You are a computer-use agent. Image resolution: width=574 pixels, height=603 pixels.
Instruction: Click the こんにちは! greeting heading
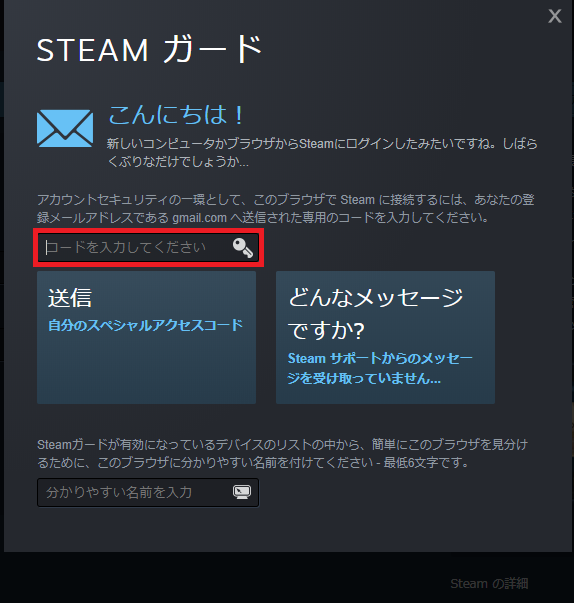tap(176, 115)
